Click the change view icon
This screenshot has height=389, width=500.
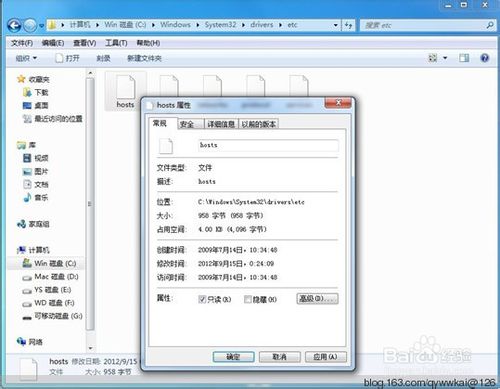coord(433,58)
